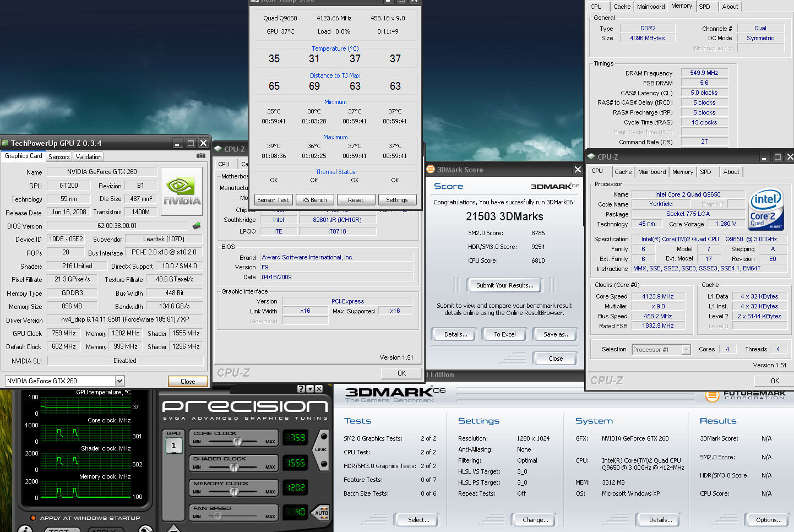Click the Futuremark Corporation logo
This screenshot has height=532, width=794.
(x=746, y=395)
